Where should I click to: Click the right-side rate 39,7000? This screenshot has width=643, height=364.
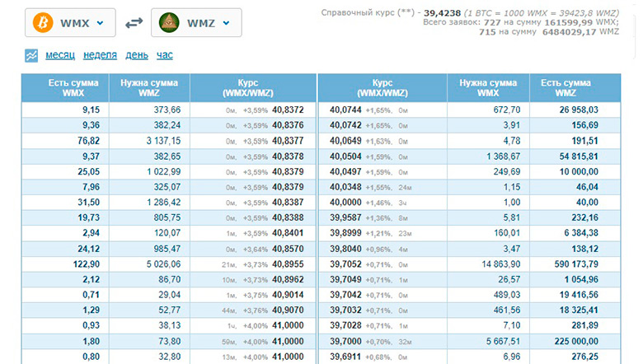[345, 341]
